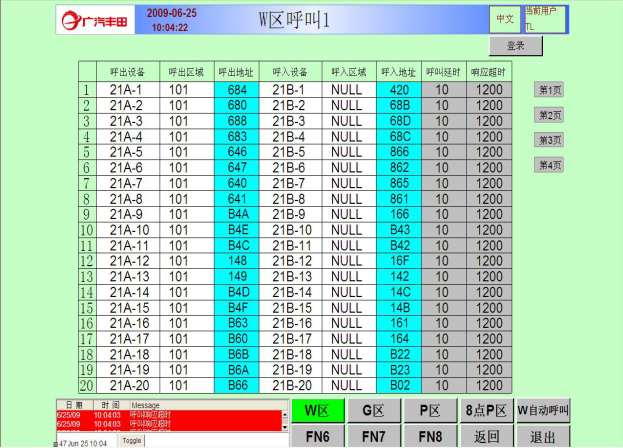Click the alarm list scroll up arrow

coord(284,414)
